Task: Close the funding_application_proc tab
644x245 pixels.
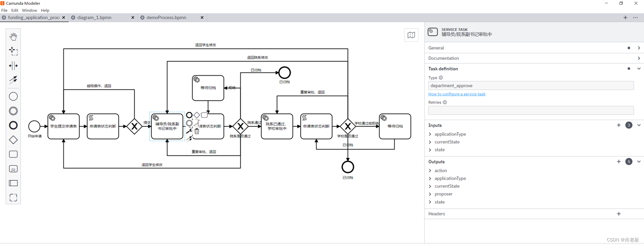Action: click(64, 18)
